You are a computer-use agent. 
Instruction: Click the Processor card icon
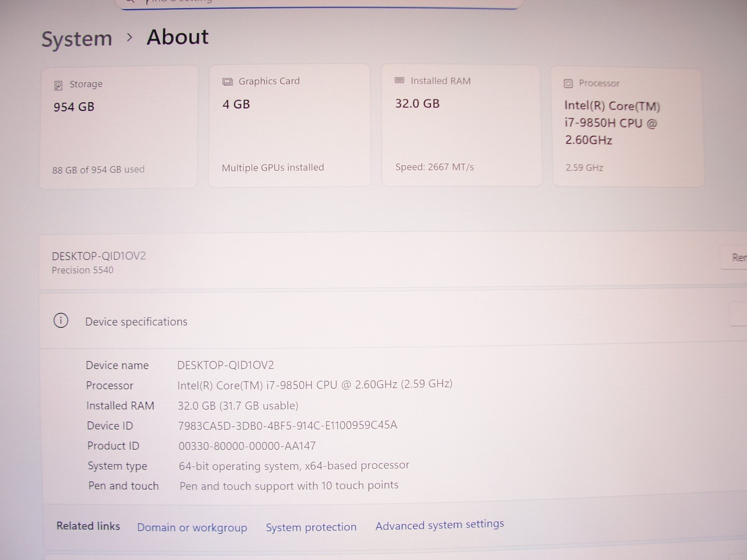568,84
